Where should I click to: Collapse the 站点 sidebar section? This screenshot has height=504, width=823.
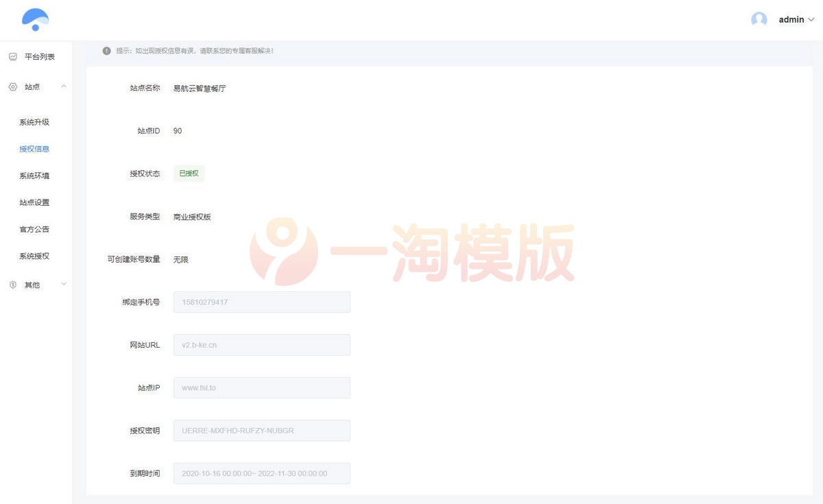(64, 87)
